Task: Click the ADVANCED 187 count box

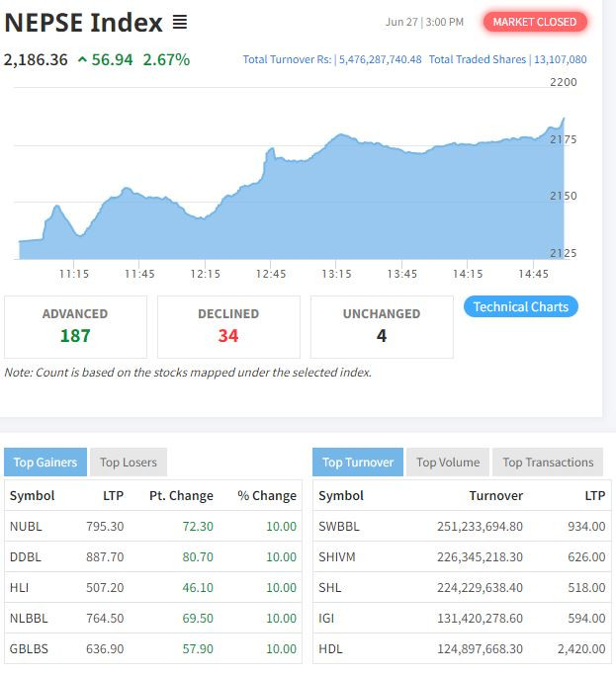Action: click(75, 327)
